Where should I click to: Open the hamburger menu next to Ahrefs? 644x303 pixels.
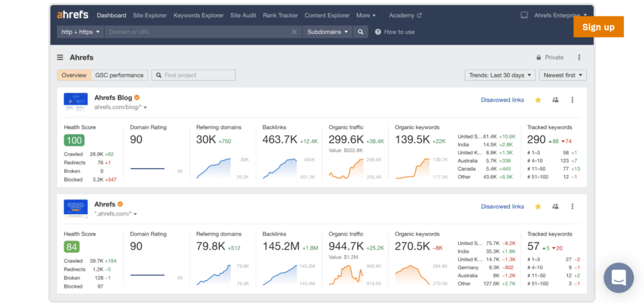(60, 57)
